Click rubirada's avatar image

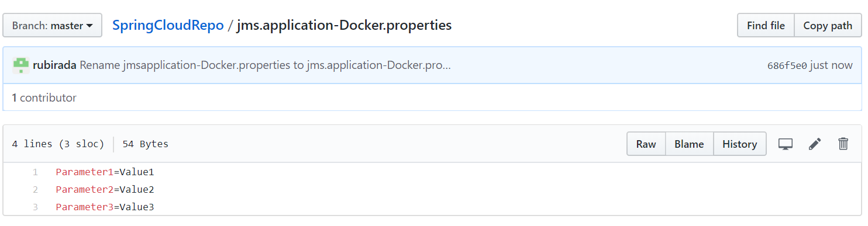(x=21, y=65)
